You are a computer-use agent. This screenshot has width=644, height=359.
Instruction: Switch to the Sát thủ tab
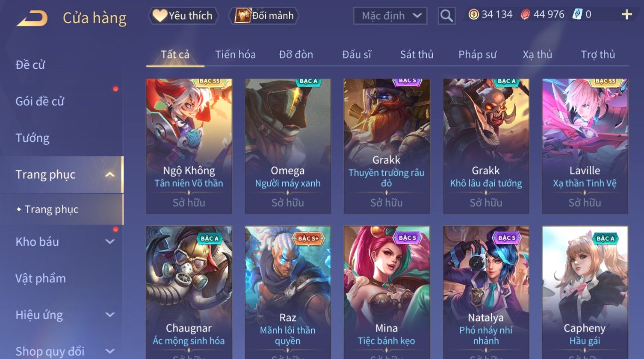417,55
